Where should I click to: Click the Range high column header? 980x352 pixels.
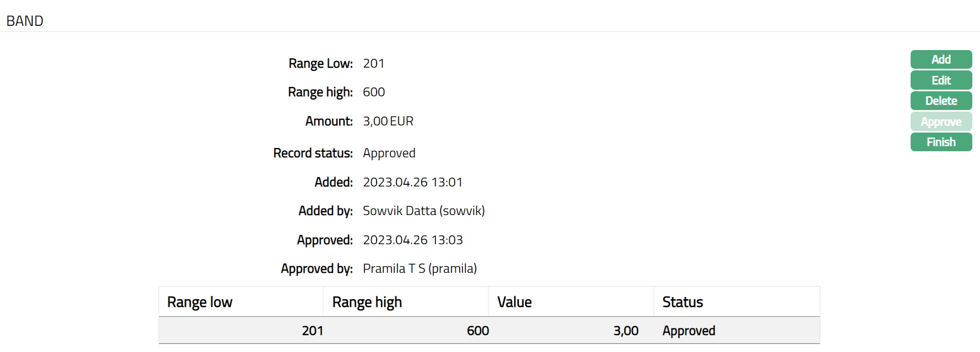click(367, 302)
